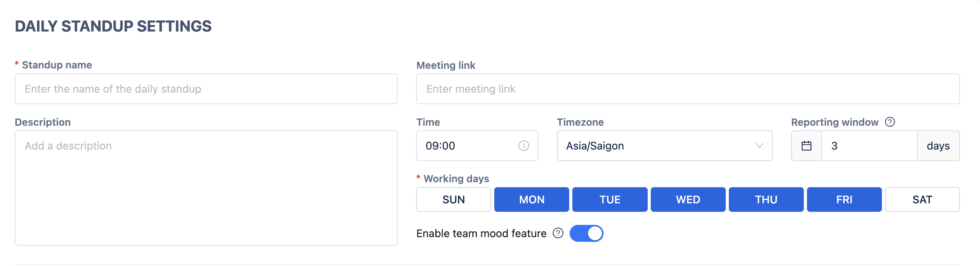
Task: Click into the Description text area
Action: [206, 188]
